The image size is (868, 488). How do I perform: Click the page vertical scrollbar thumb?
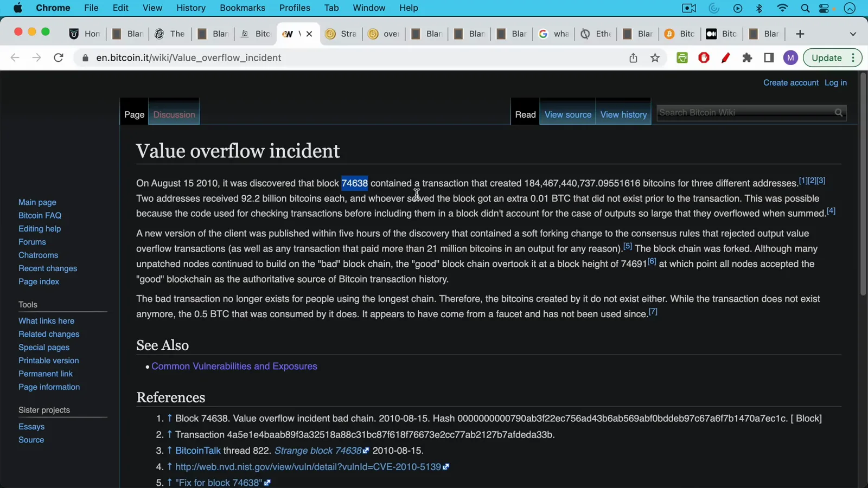tap(863, 184)
